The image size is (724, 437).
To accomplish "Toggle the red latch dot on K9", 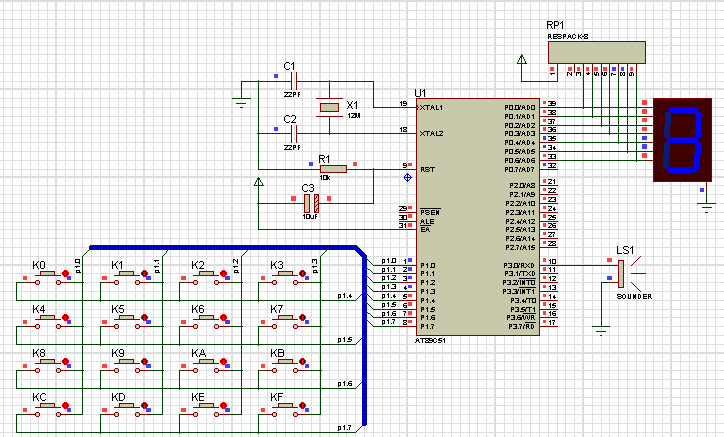I will [144, 361].
